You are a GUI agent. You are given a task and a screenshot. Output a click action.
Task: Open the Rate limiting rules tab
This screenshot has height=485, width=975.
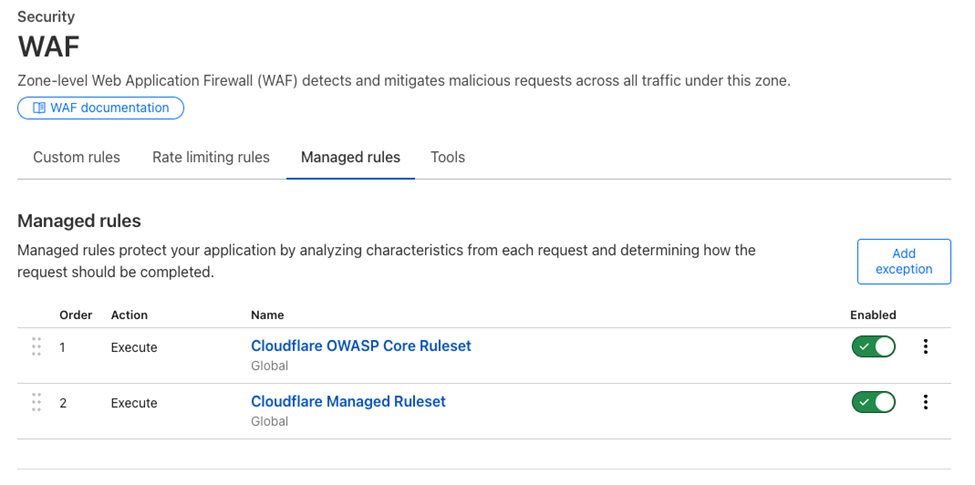click(x=211, y=157)
